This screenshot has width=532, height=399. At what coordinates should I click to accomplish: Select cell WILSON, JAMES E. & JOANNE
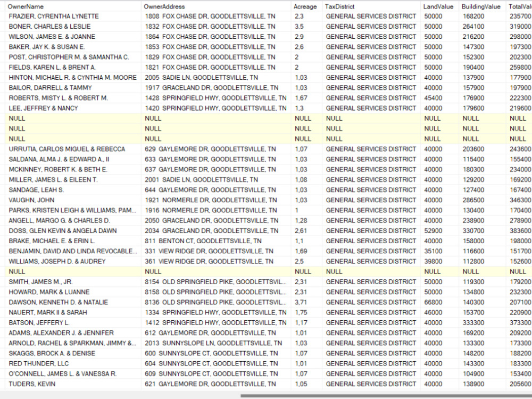pyautogui.click(x=73, y=37)
